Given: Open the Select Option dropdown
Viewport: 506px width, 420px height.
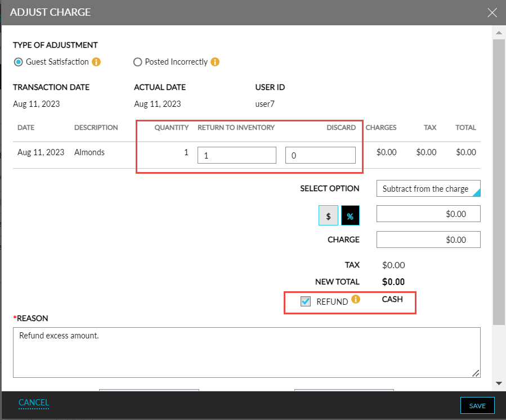Looking at the screenshot, I should click(x=428, y=188).
